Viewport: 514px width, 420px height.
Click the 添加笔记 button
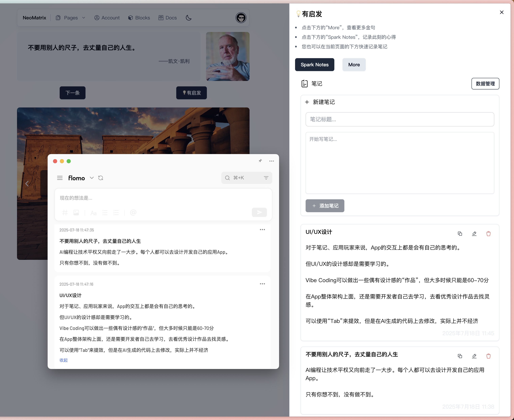[325, 206]
